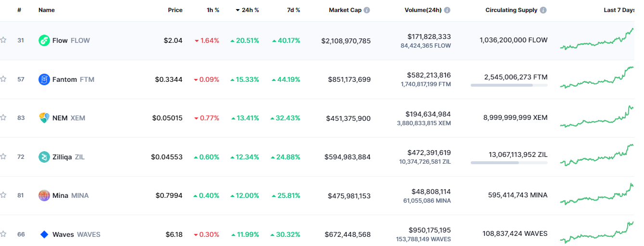Click Zilliqa 1h change 0.60%

(206, 156)
